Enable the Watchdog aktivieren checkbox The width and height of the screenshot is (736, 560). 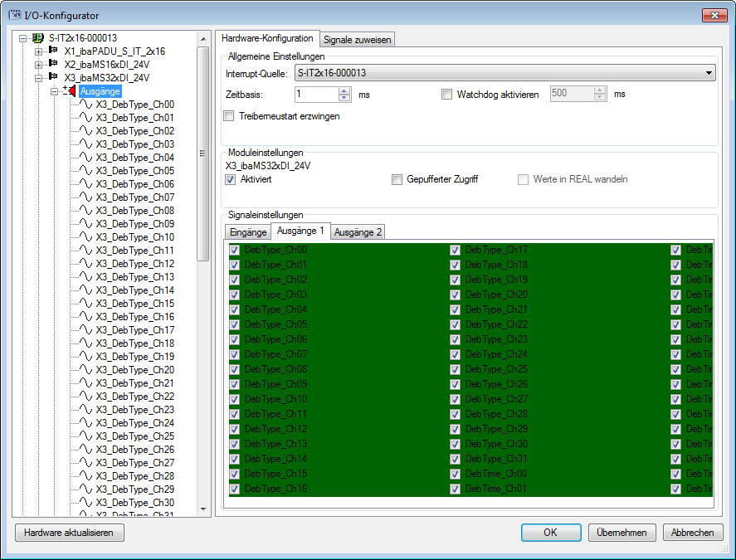[447, 95]
